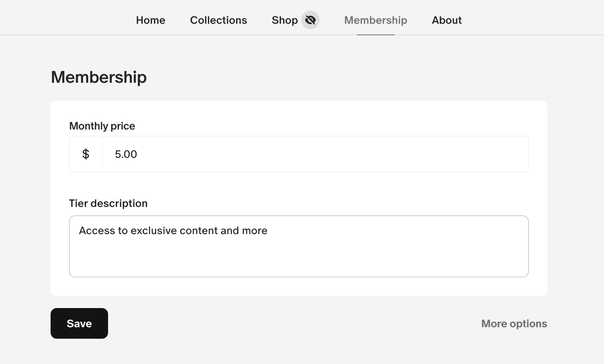Go to the Shop tab
This screenshot has width=604, height=364.
coord(285,20)
